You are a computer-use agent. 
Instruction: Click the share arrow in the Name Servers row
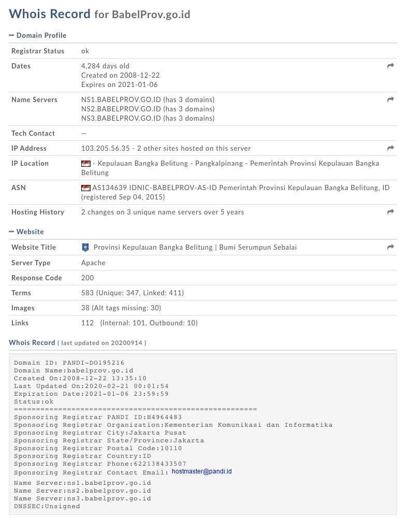[390, 99]
